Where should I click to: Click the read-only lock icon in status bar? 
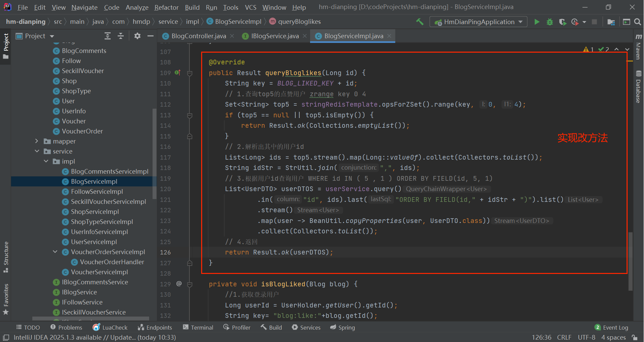635,337
